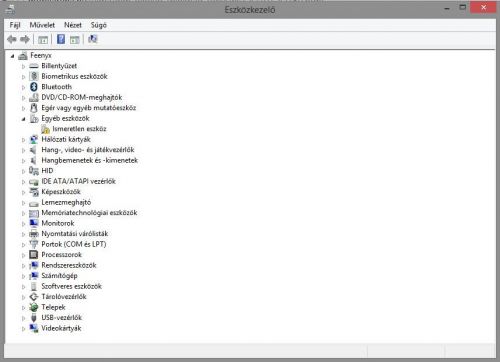The width and height of the screenshot is (500, 362).
Task: Expand the USB-vezérlők category
Action: [23, 318]
